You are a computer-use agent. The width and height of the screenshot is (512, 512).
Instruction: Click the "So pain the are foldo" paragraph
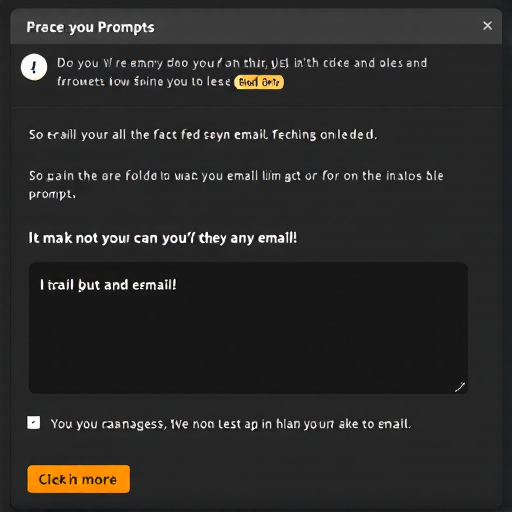pyautogui.click(x=236, y=185)
